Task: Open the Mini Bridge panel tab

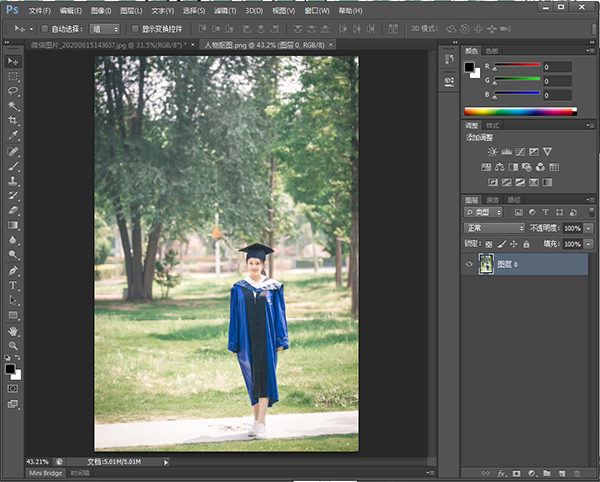Action: pyautogui.click(x=45, y=472)
